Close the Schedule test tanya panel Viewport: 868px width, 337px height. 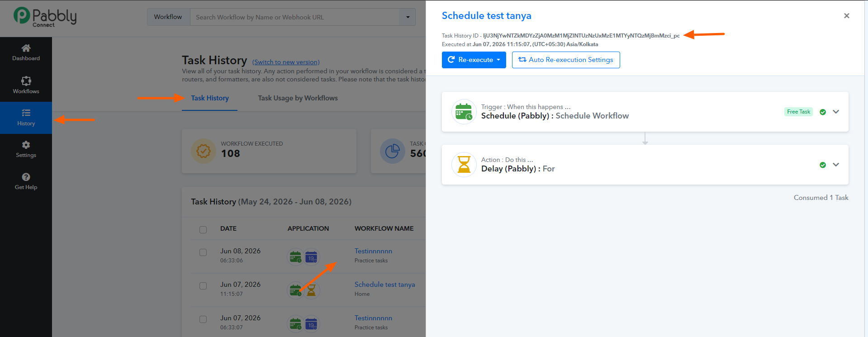pos(847,16)
